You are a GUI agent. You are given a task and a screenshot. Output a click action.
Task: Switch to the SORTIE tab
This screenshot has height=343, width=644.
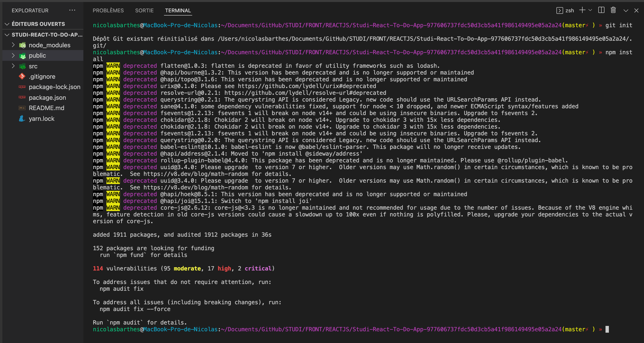144,10
